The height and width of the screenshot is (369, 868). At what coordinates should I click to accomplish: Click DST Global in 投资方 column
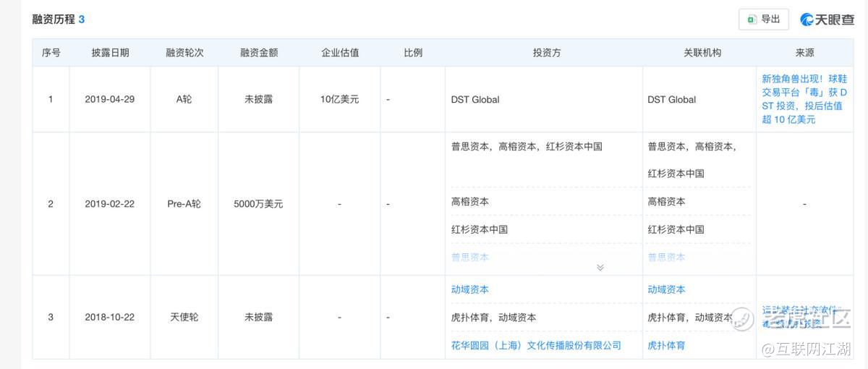click(475, 99)
